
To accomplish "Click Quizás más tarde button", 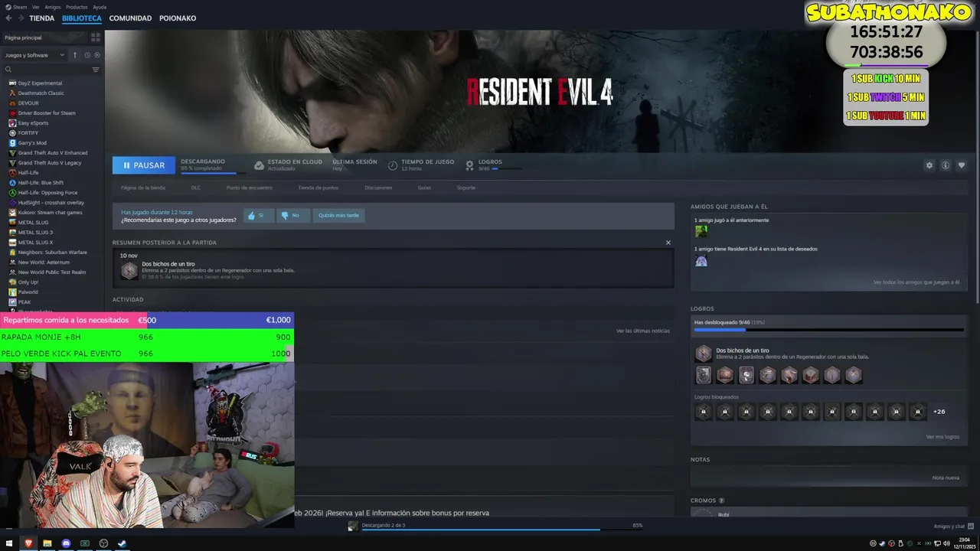I will (338, 216).
